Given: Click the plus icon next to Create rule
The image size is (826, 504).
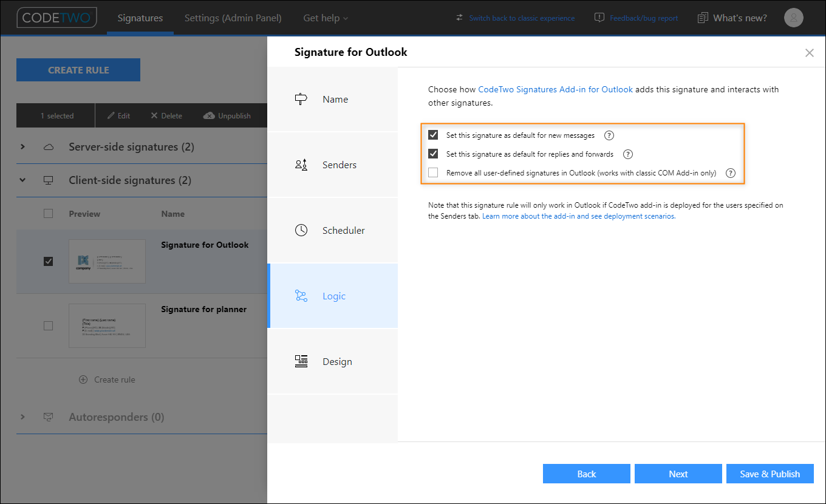Looking at the screenshot, I should [x=84, y=380].
